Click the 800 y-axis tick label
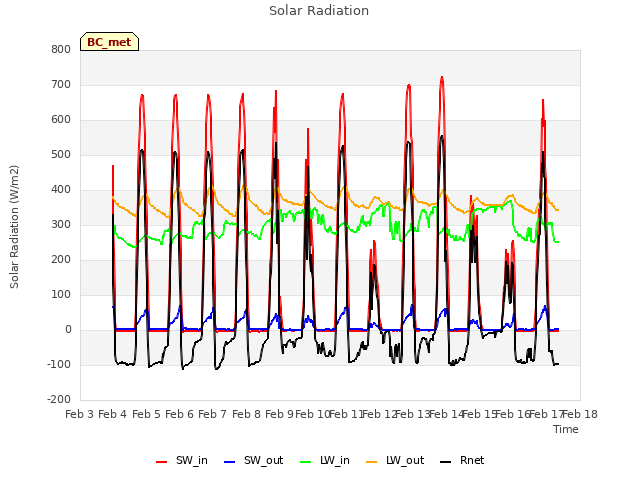Viewport: 640px width, 480px height. [x=61, y=49]
